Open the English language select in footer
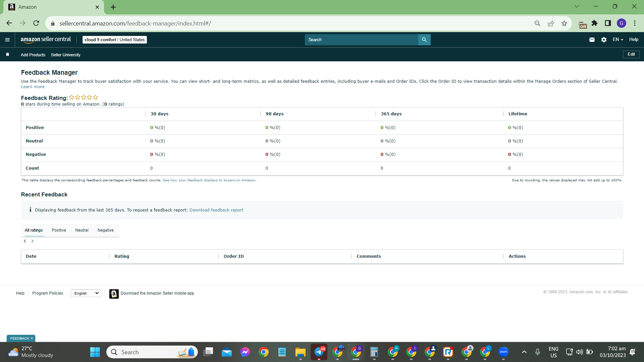The height and width of the screenshot is (362, 644). tap(86, 293)
